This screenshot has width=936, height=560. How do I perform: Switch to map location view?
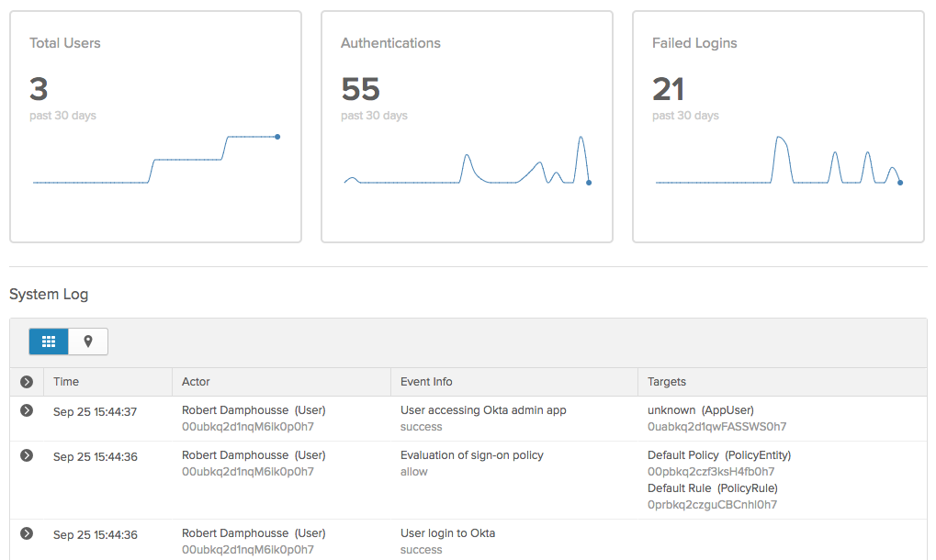[x=88, y=342]
